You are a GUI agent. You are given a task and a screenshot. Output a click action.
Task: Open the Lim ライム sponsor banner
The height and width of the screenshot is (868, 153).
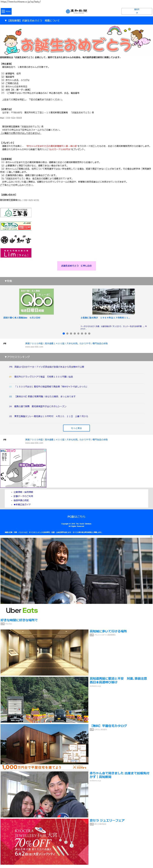(x=16, y=253)
